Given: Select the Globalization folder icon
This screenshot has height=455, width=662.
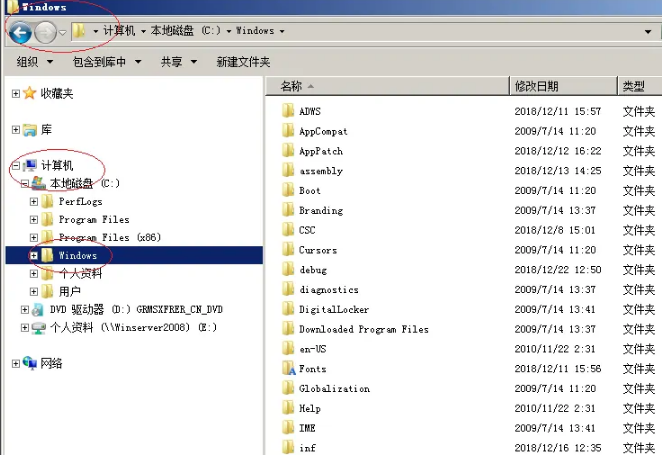Looking at the screenshot, I should (288, 388).
